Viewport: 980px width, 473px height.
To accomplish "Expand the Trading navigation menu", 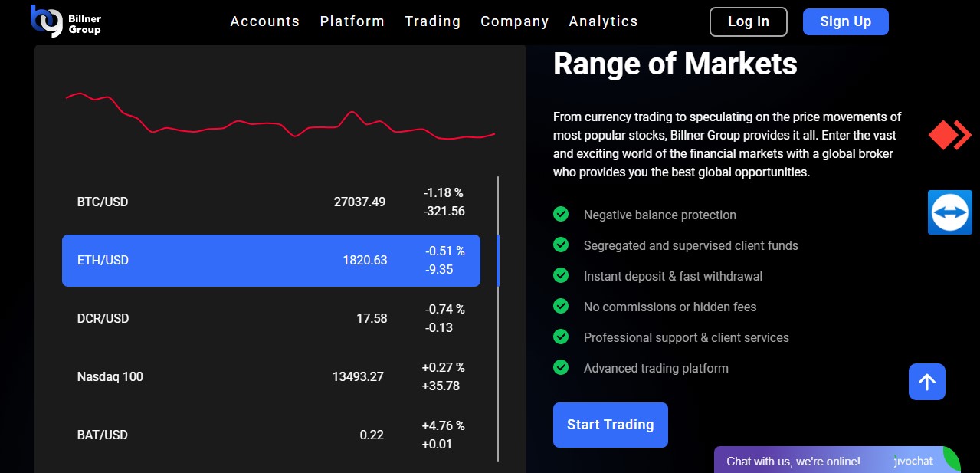I will click(x=432, y=21).
